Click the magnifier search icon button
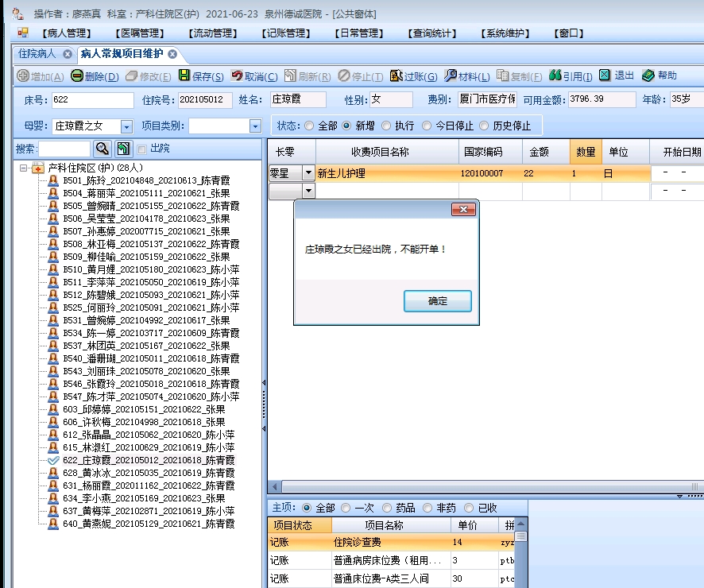Image resolution: width=704 pixels, height=588 pixels. tap(103, 149)
